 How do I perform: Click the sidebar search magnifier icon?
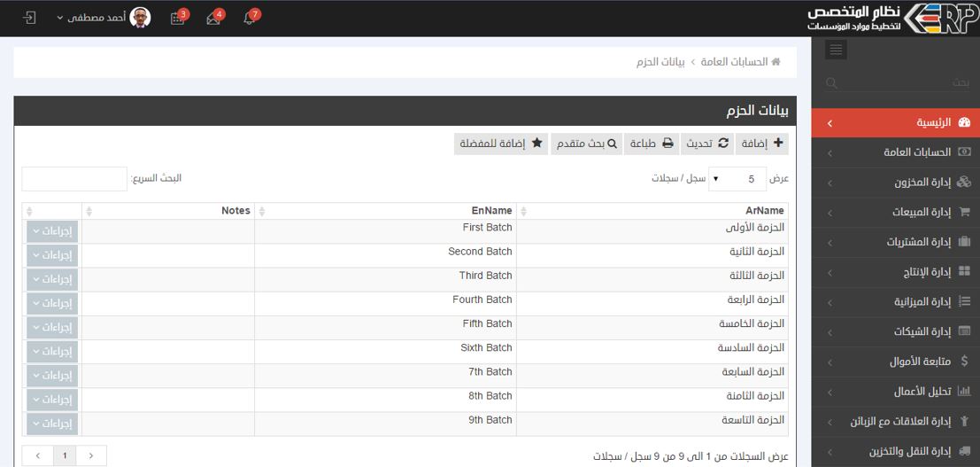[830, 82]
